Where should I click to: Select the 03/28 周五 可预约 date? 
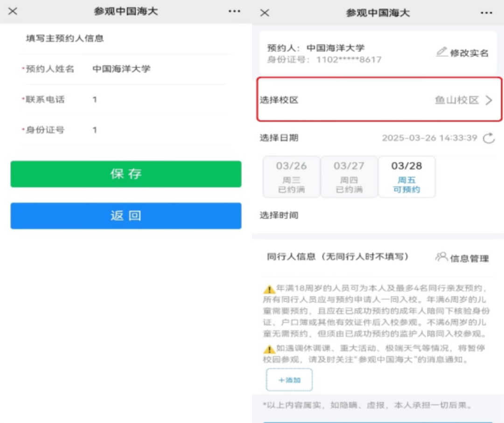pos(406,177)
